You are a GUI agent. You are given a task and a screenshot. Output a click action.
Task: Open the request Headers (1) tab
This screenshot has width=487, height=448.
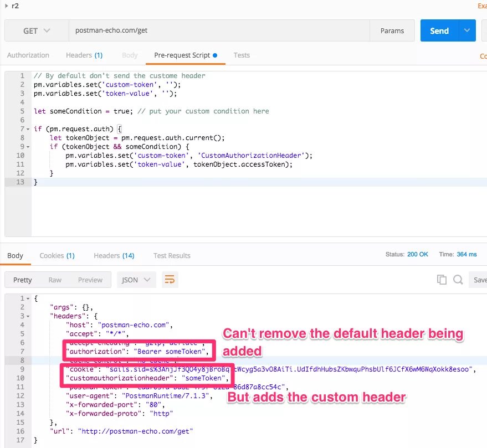pos(84,55)
